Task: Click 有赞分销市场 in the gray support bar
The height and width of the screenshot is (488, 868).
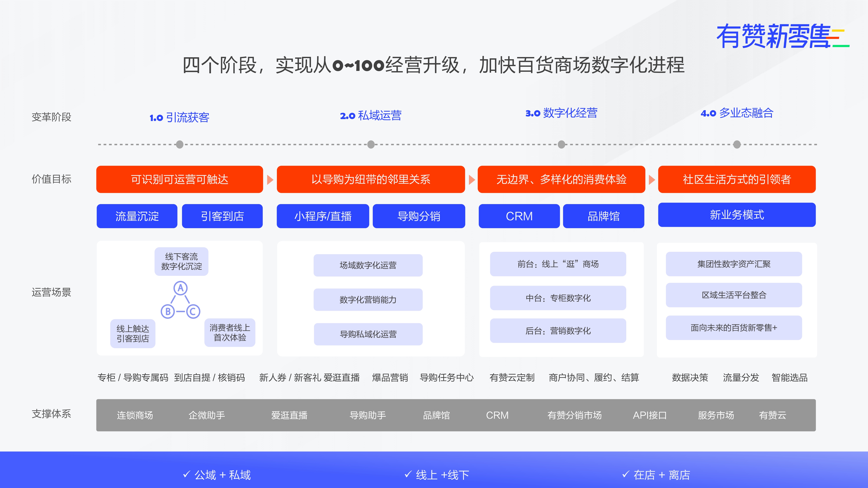Action: [x=574, y=415]
